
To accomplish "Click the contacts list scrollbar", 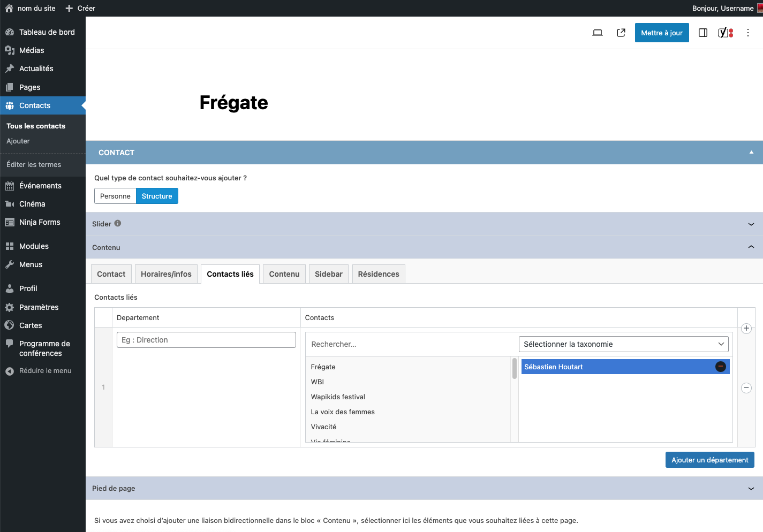I will pos(515,369).
